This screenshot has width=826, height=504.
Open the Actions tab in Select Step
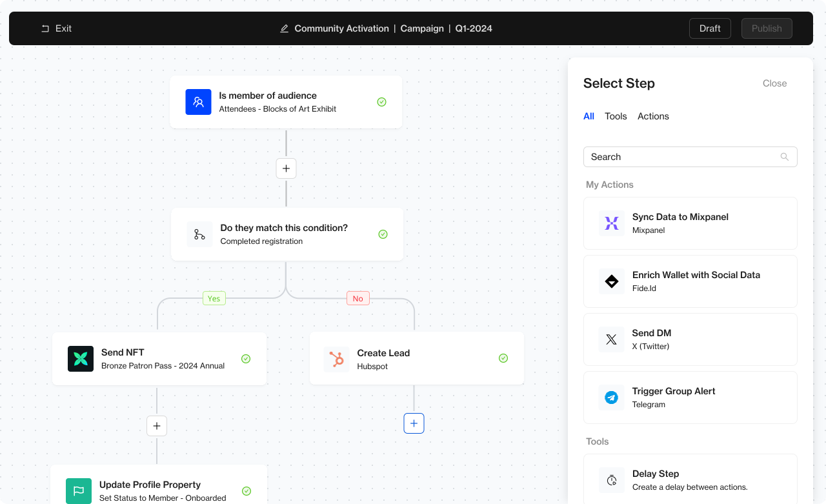click(653, 116)
